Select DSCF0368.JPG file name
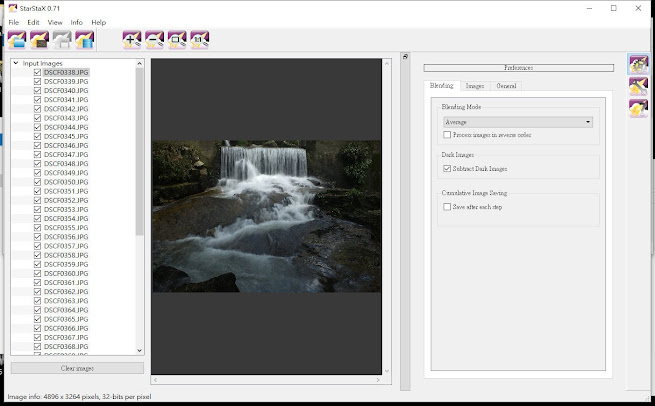The width and height of the screenshot is (655, 406). 66,346
